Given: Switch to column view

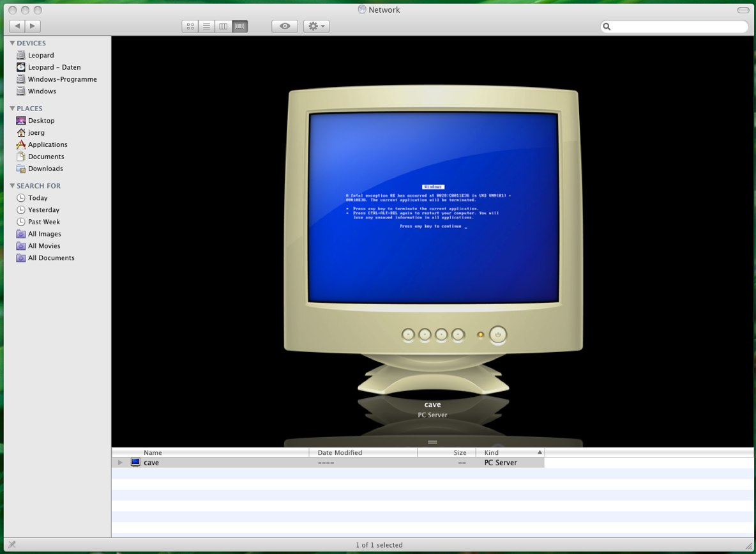Looking at the screenshot, I should (223, 26).
